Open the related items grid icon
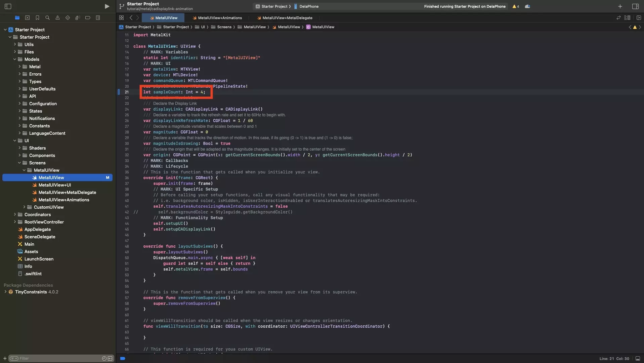Viewport: 644px width, 363px height. pos(121,18)
